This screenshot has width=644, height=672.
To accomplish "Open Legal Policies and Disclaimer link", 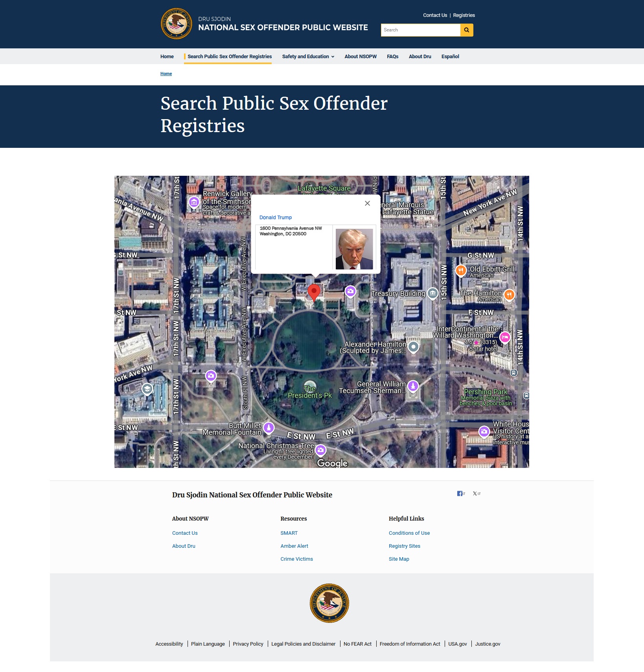I will point(303,644).
